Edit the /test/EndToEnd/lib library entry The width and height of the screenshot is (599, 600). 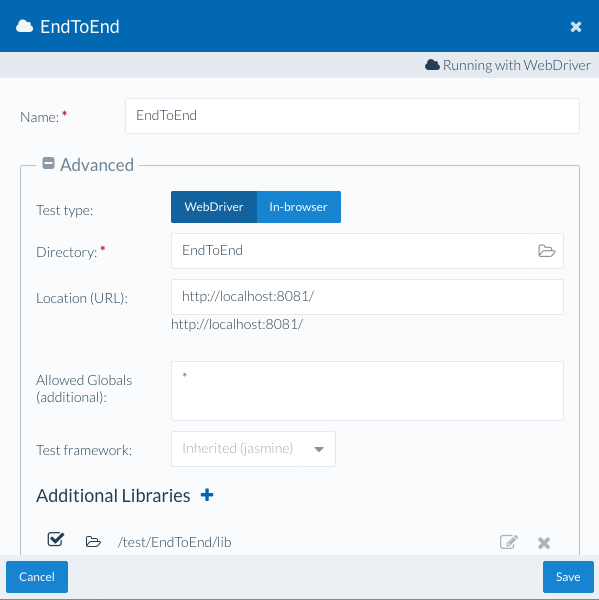click(509, 542)
